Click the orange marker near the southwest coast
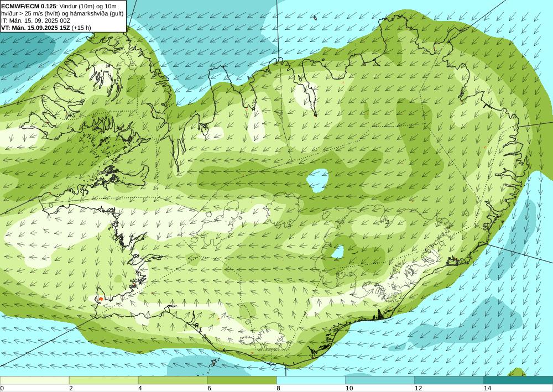 coord(101,299)
